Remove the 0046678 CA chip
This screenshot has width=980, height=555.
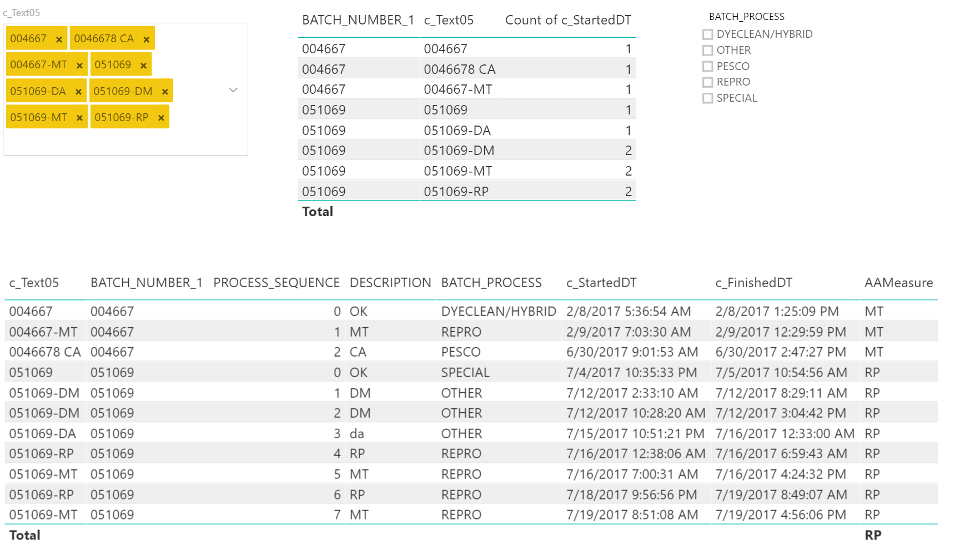coord(147,39)
